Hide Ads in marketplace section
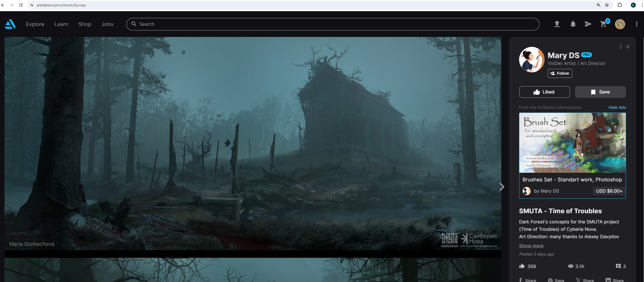Screen dimensions: 644x282 [x=617, y=108]
